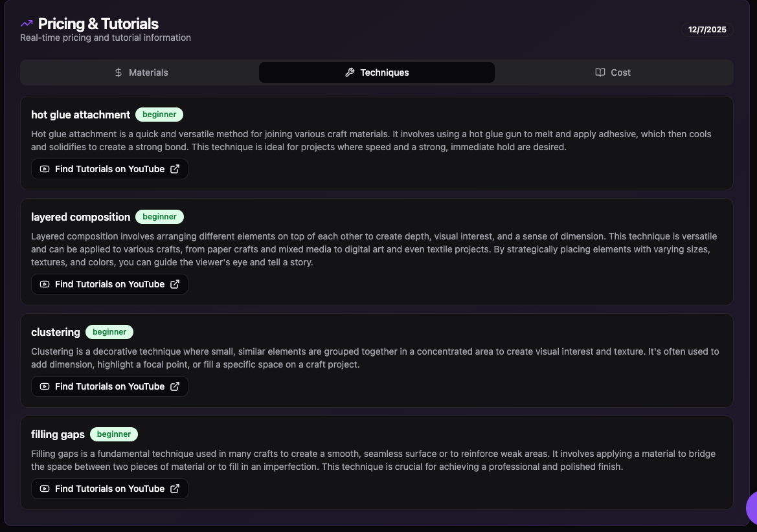This screenshot has width=757, height=532.
Task: Click the wrench icon on the Techniques tab
Action: 350,72
